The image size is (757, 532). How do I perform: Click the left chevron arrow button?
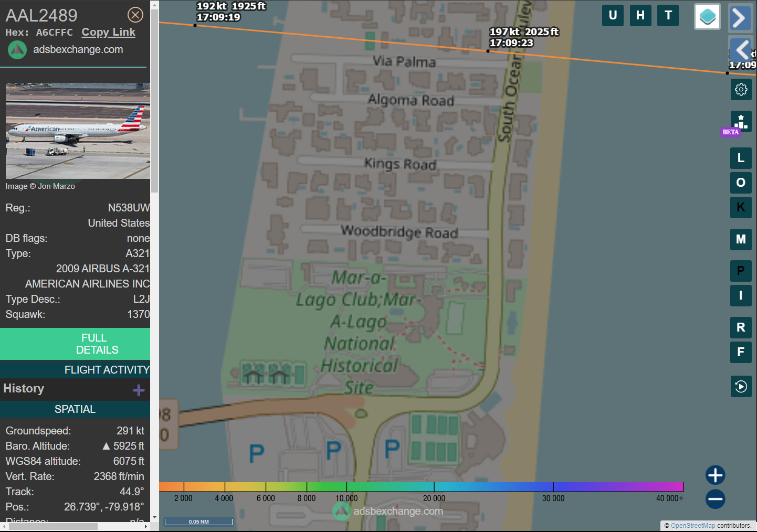click(741, 50)
